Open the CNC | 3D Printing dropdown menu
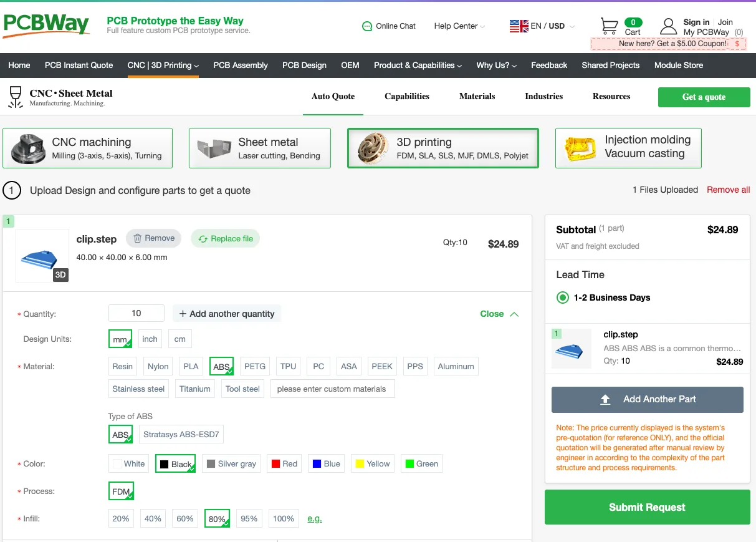Viewport: 756px width, 542px height. point(163,65)
